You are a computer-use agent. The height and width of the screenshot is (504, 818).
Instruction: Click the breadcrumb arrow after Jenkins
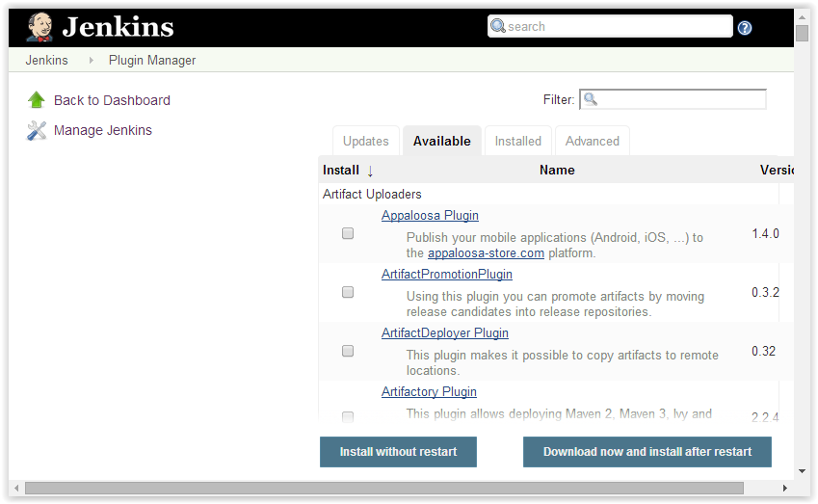point(92,61)
